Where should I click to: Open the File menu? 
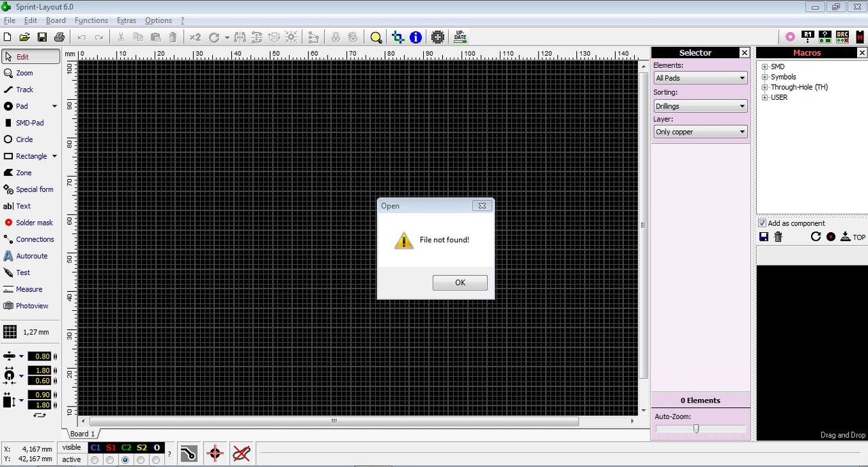point(9,20)
